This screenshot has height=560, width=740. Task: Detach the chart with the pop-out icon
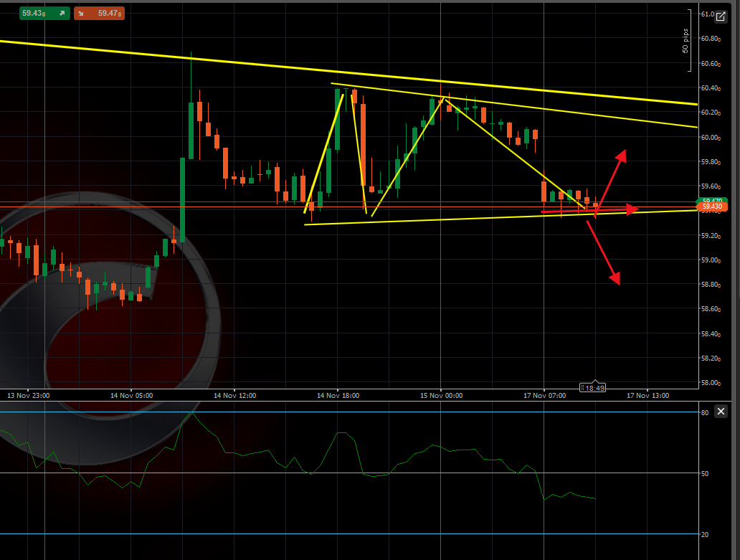point(720,17)
